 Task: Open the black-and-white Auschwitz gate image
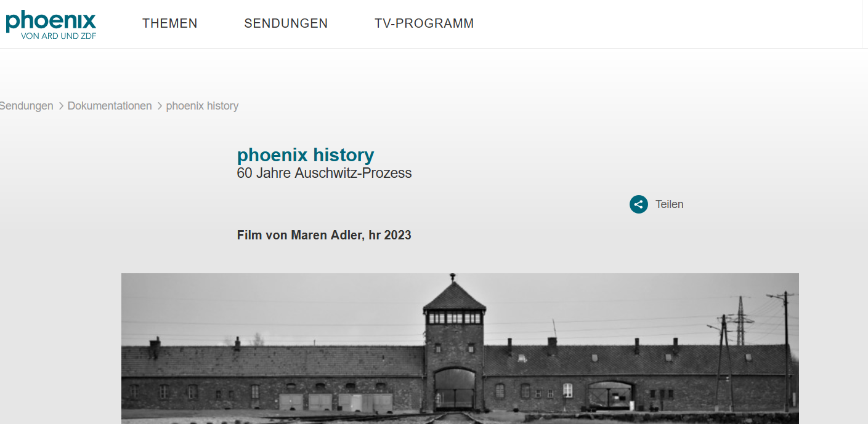(x=460, y=348)
